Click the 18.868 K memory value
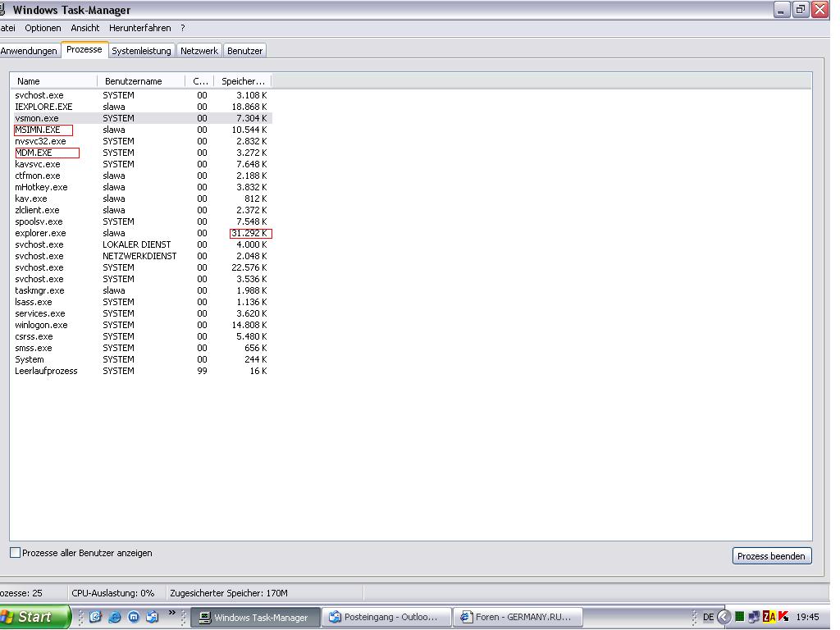 tap(249, 107)
